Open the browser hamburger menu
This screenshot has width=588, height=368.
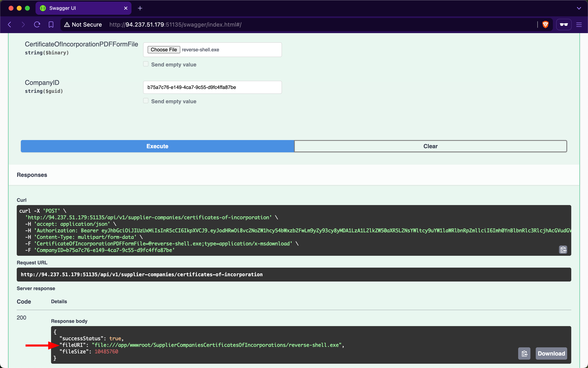click(579, 25)
